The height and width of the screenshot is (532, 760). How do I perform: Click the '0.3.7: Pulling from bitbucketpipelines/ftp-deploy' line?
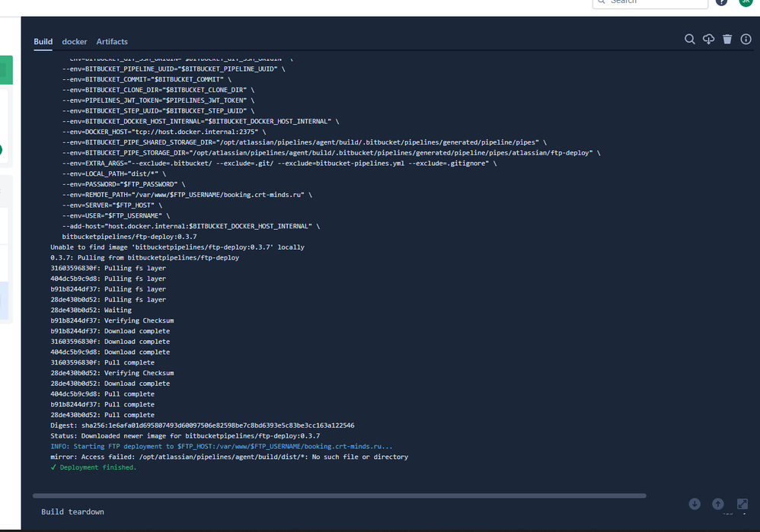click(145, 258)
